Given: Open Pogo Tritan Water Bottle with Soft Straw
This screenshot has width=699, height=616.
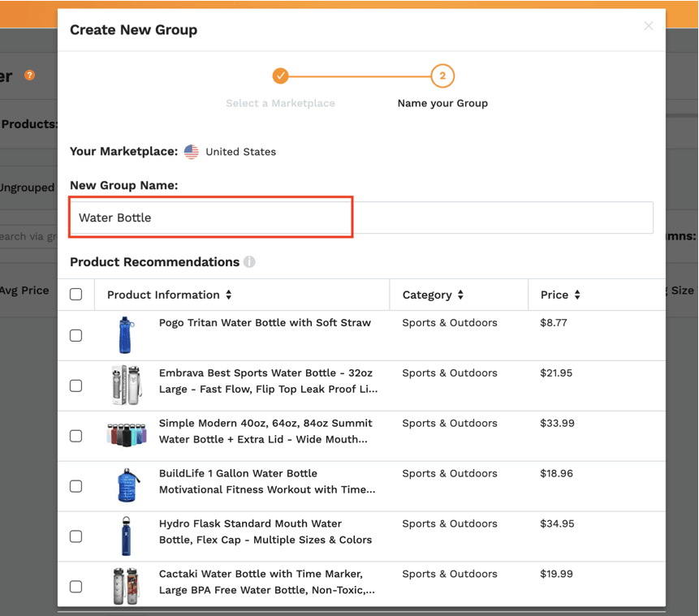Looking at the screenshot, I should pyautogui.click(x=265, y=323).
